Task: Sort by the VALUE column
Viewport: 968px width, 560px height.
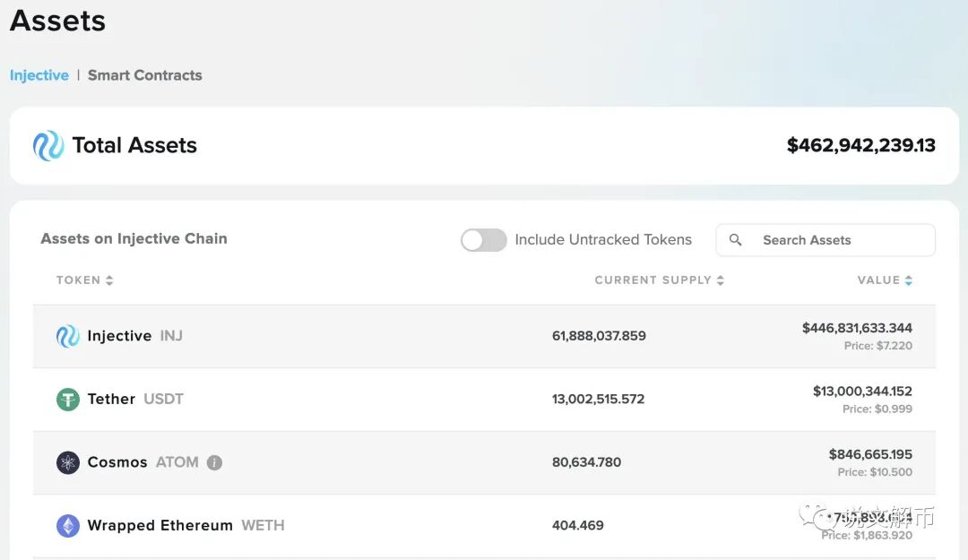Action: (x=885, y=280)
